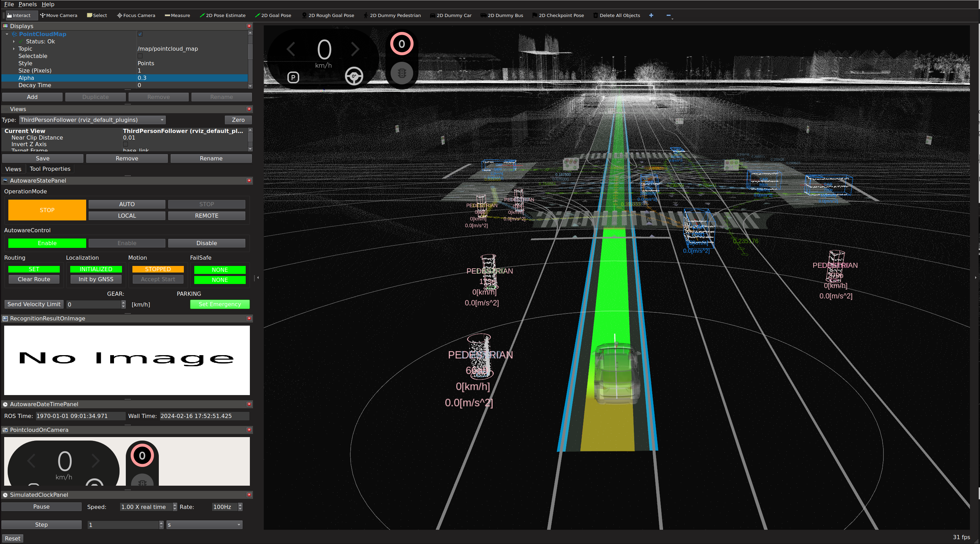This screenshot has height=544, width=980.
Task: Switch to the Tool Properties tab
Action: [50, 169]
